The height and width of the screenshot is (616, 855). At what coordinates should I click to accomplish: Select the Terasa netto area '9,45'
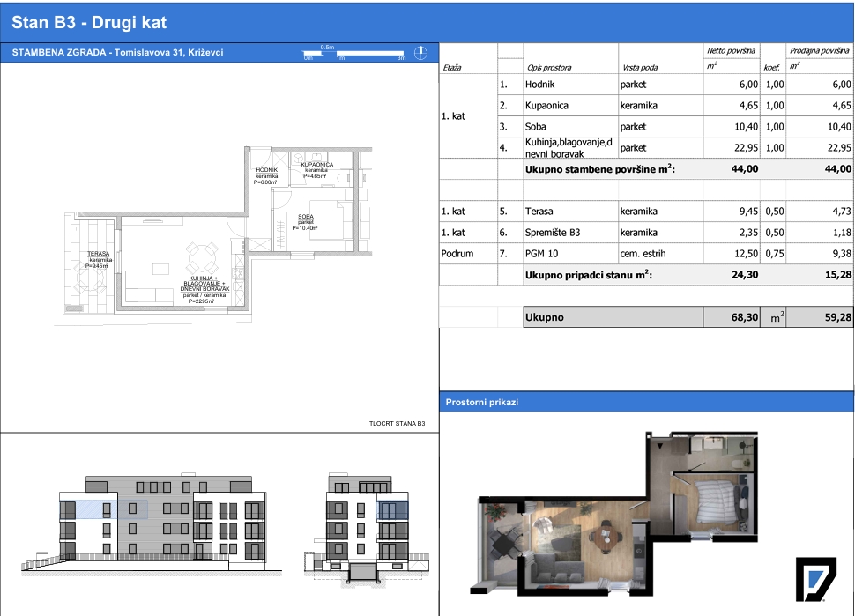point(748,211)
